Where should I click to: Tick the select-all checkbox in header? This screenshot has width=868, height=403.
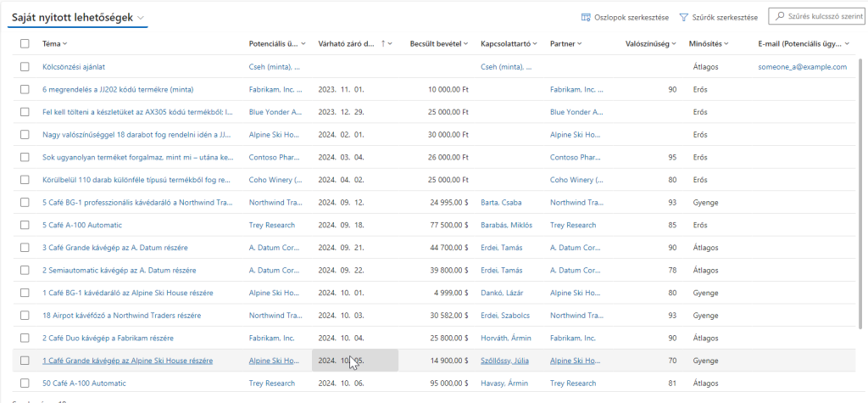(25, 44)
